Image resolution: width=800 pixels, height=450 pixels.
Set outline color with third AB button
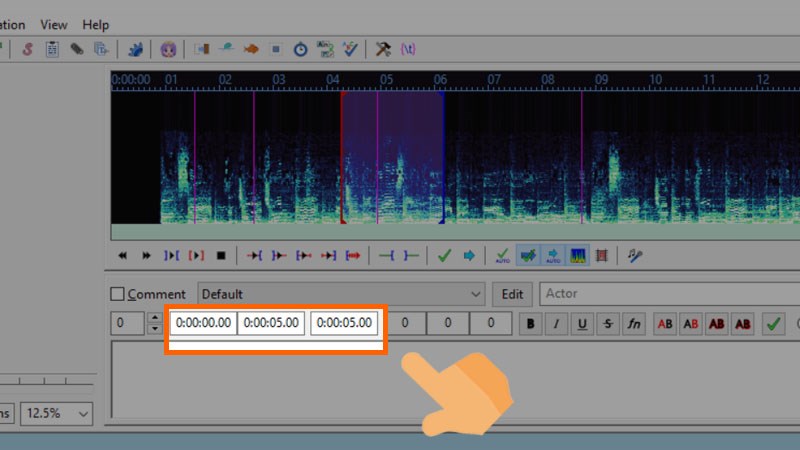pyautogui.click(x=717, y=323)
